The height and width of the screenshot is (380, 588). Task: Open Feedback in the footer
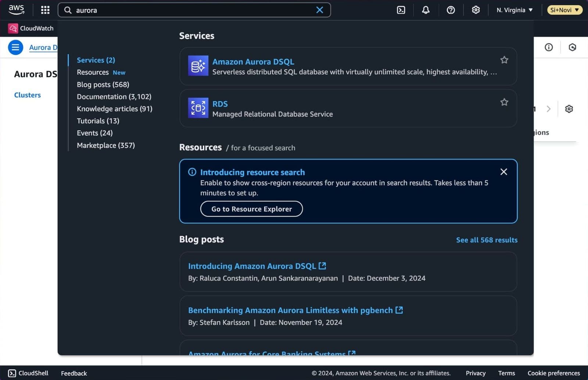(74, 373)
